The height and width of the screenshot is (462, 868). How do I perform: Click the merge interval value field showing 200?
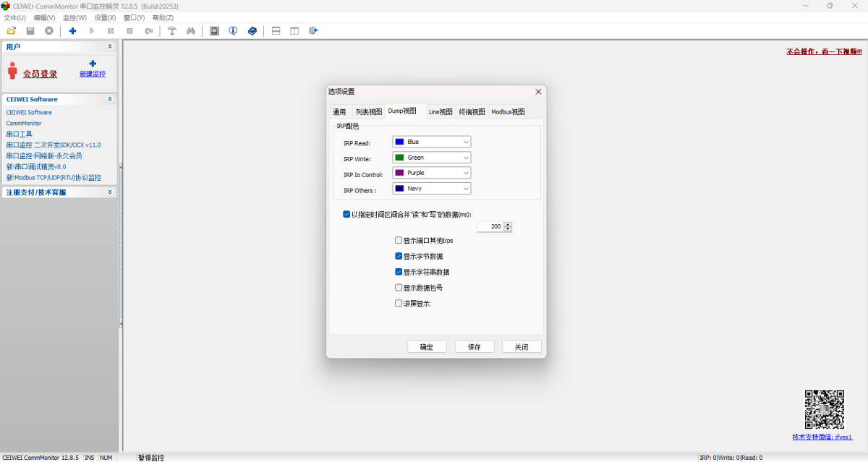coord(490,226)
